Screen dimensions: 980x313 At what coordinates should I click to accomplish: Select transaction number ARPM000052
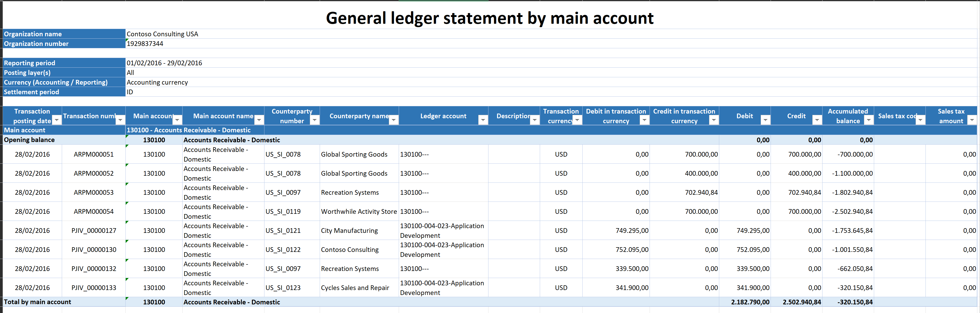[94, 173]
